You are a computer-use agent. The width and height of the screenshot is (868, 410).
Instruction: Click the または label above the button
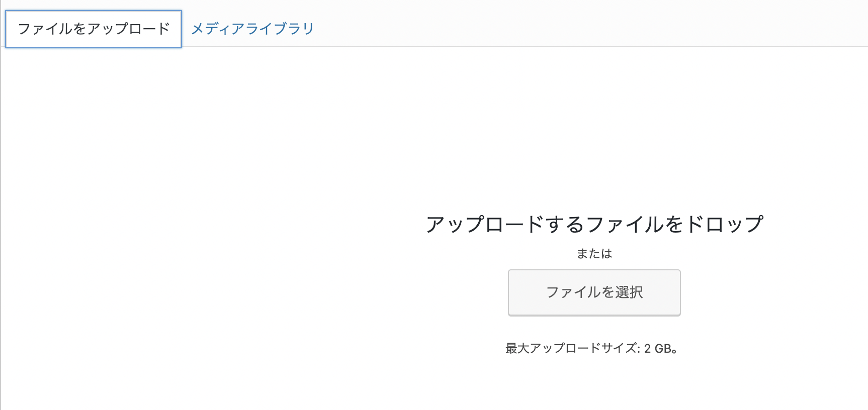coord(594,254)
